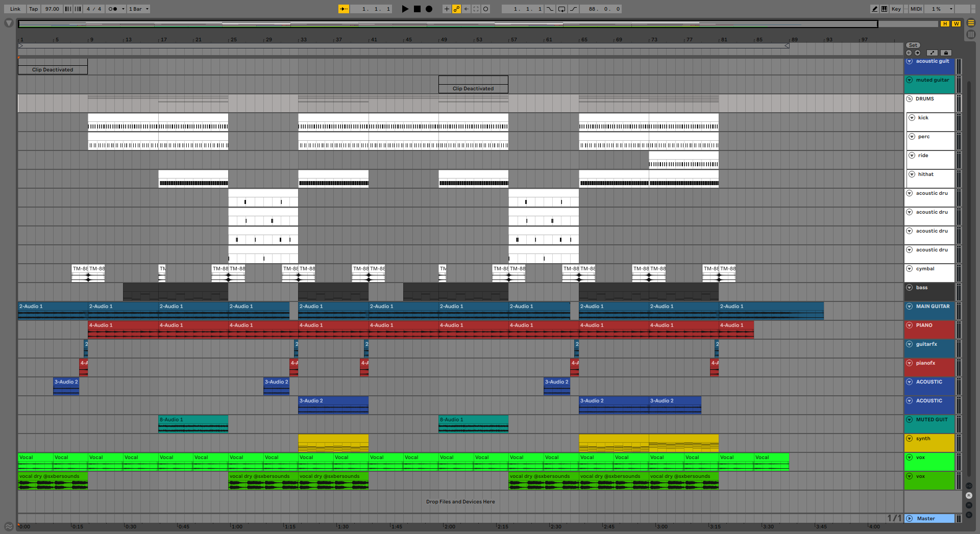Show the Track Delay section (D)

[969, 515]
